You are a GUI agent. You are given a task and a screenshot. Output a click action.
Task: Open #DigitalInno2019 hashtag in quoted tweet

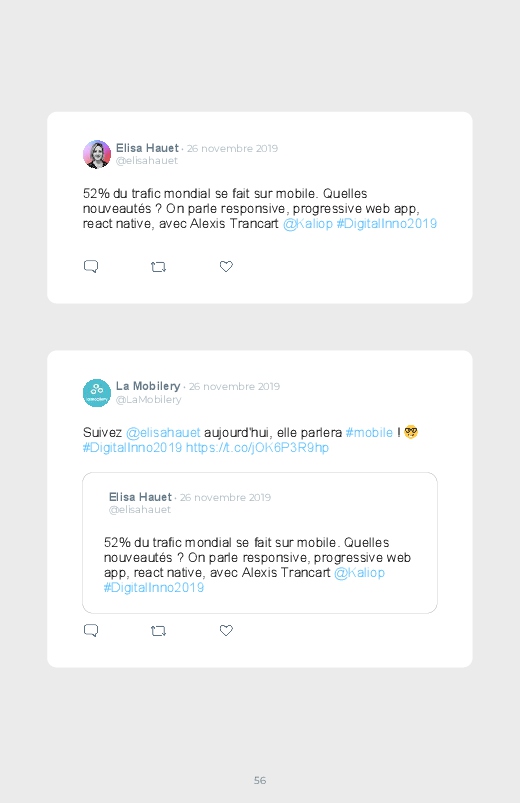tap(154, 587)
